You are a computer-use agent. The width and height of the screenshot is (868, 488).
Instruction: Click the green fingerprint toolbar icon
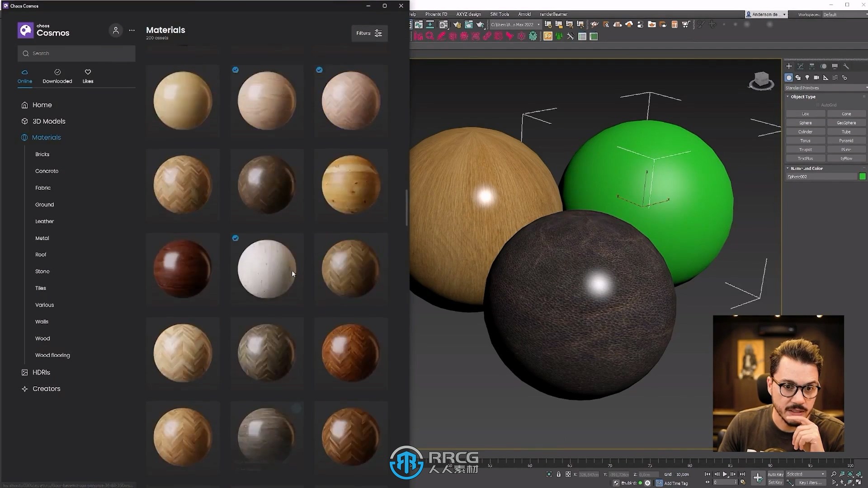533,36
